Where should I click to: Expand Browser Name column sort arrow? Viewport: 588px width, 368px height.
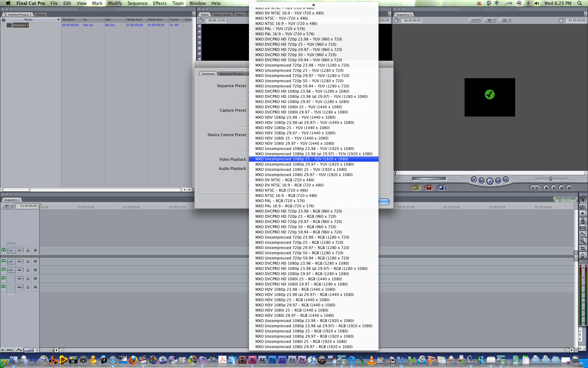[x=58, y=20]
